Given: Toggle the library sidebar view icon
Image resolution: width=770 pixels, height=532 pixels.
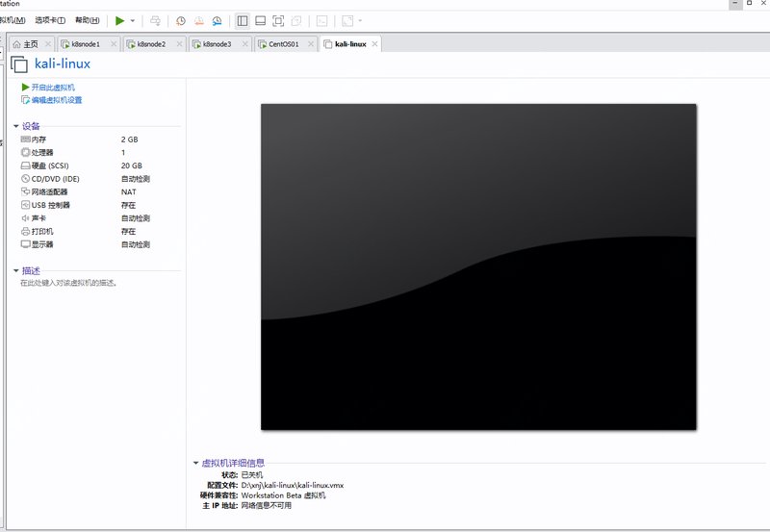Looking at the screenshot, I should coord(242,20).
